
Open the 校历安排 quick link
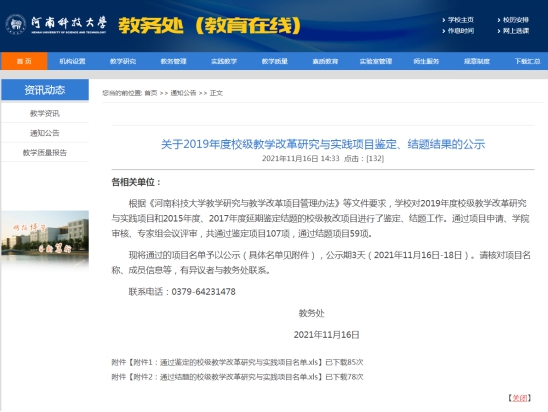coord(515,20)
